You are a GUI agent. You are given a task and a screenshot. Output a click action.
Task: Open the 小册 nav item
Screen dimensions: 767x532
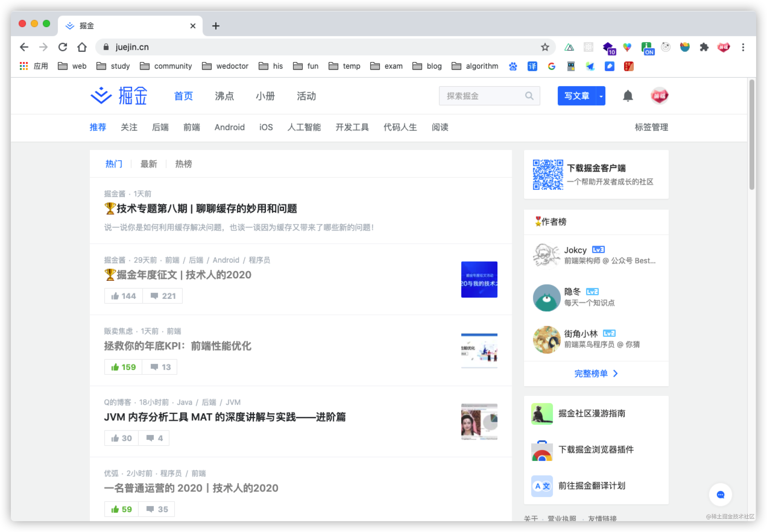coord(265,96)
